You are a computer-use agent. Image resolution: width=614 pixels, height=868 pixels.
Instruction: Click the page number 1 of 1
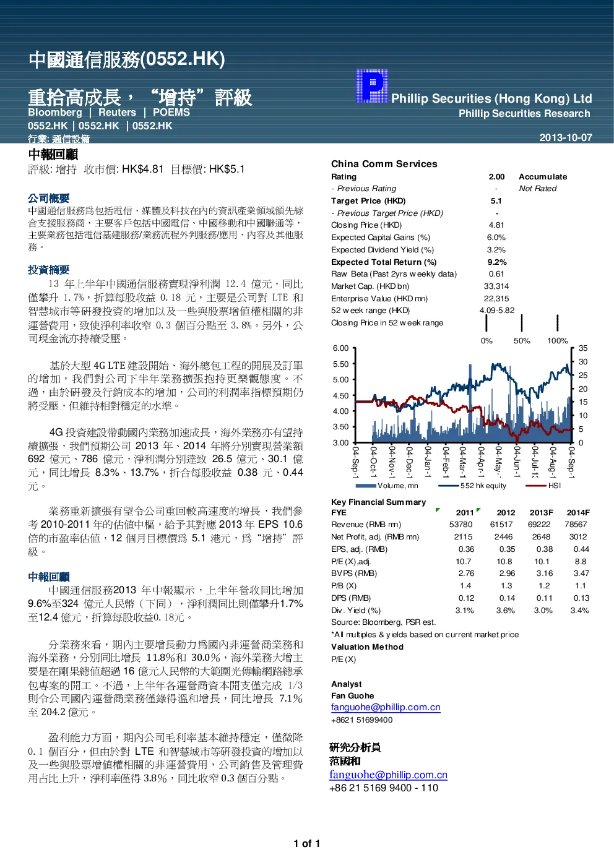(307, 844)
